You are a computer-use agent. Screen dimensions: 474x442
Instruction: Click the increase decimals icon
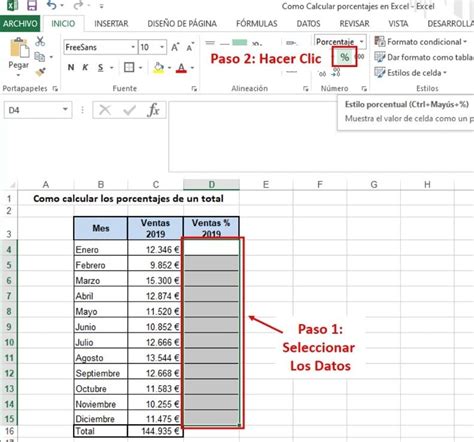[x=322, y=74]
